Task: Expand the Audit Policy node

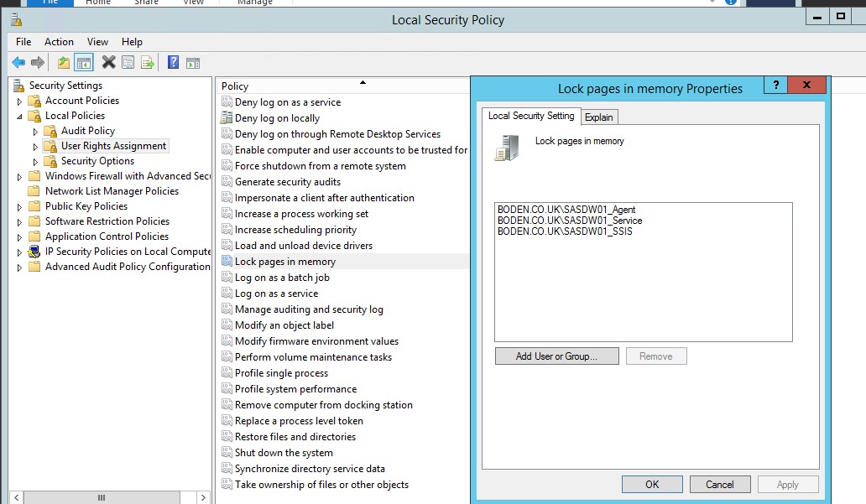Action: pos(35,132)
